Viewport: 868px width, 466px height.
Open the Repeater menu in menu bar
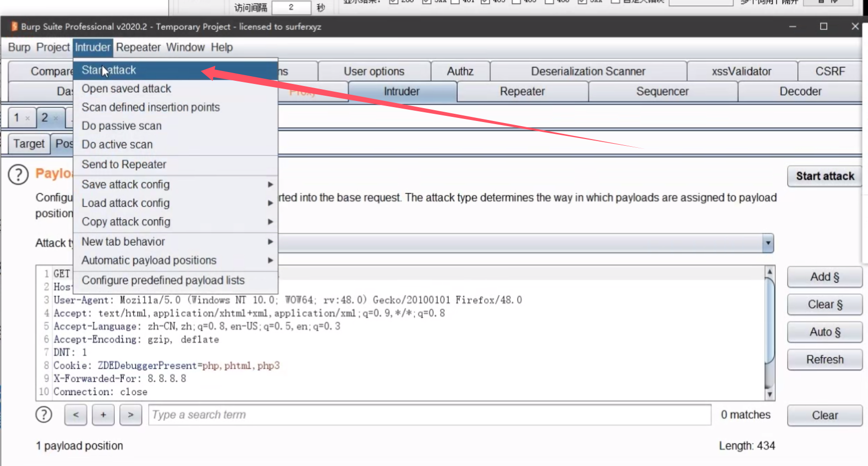(138, 47)
